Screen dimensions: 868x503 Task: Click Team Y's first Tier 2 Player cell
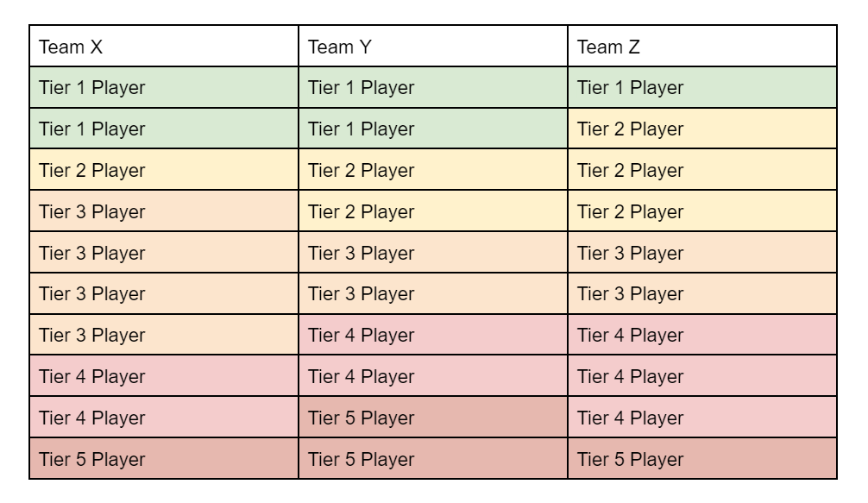point(433,170)
